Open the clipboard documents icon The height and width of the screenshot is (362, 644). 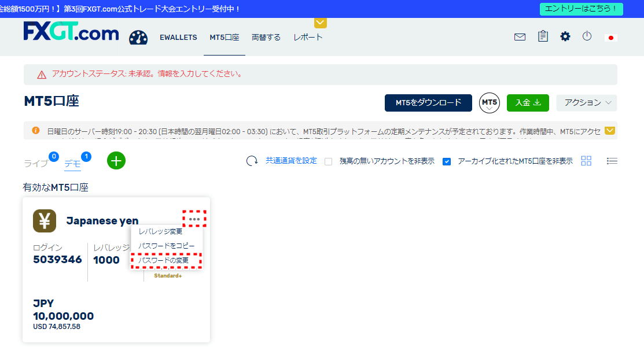click(x=543, y=36)
